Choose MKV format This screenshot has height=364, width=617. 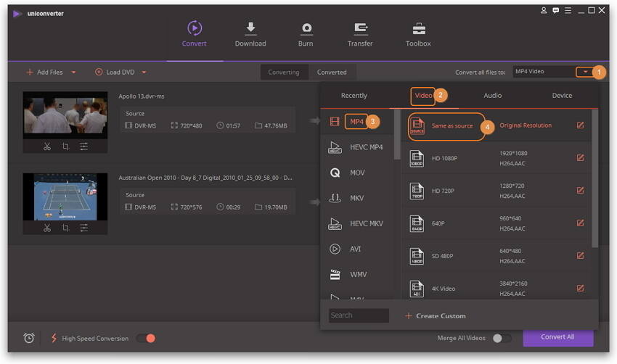(x=357, y=198)
